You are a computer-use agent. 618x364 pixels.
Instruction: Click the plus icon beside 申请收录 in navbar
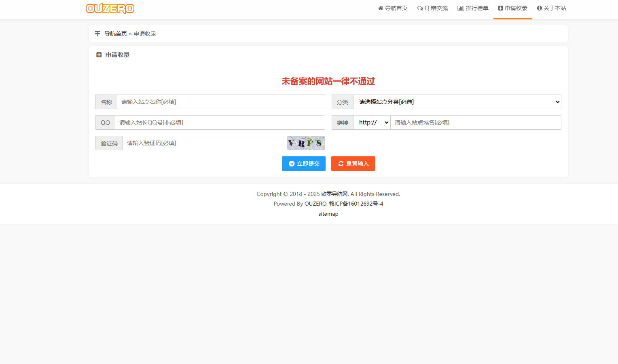tap(500, 8)
